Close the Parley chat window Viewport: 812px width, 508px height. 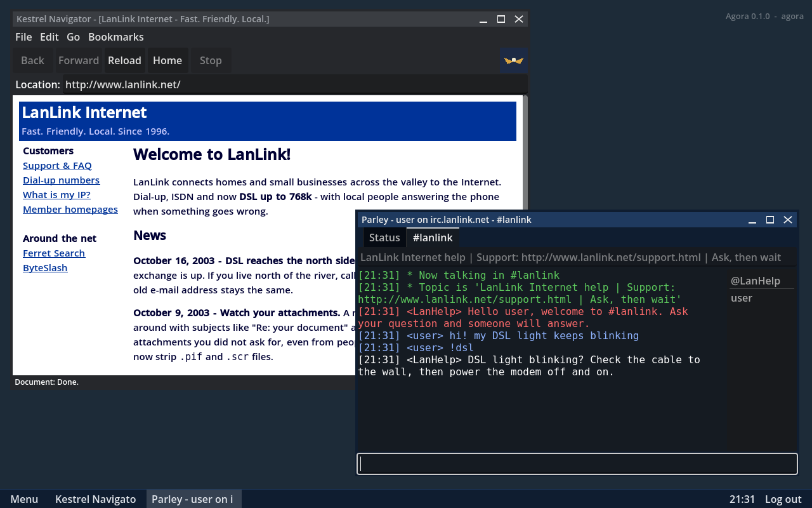click(x=788, y=220)
